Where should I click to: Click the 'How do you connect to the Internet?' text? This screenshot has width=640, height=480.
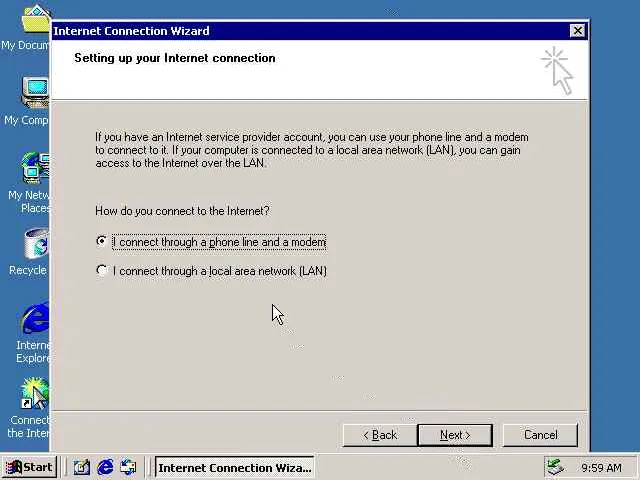[182, 211]
